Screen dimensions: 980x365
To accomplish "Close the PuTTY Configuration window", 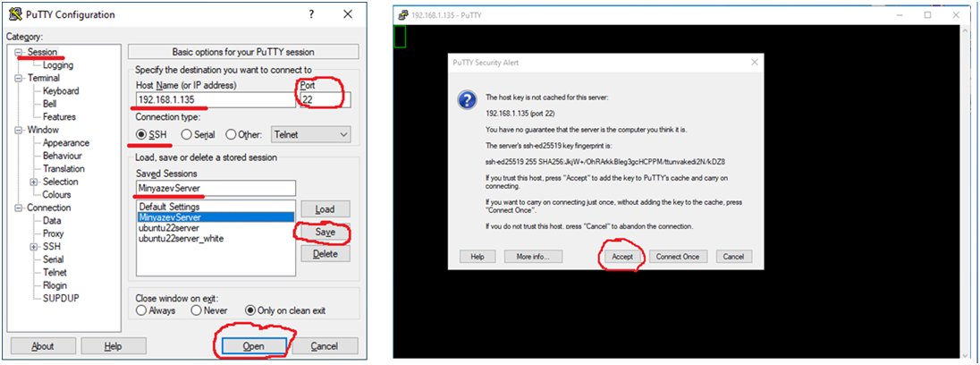I will pyautogui.click(x=348, y=14).
